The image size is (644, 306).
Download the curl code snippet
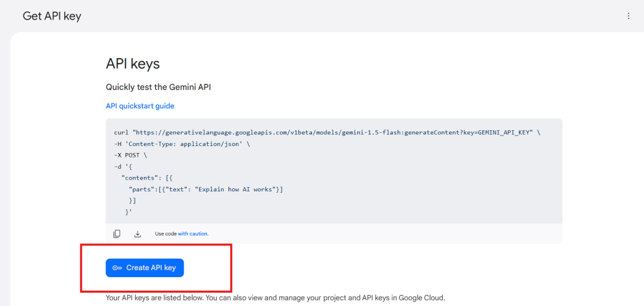[138, 234]
